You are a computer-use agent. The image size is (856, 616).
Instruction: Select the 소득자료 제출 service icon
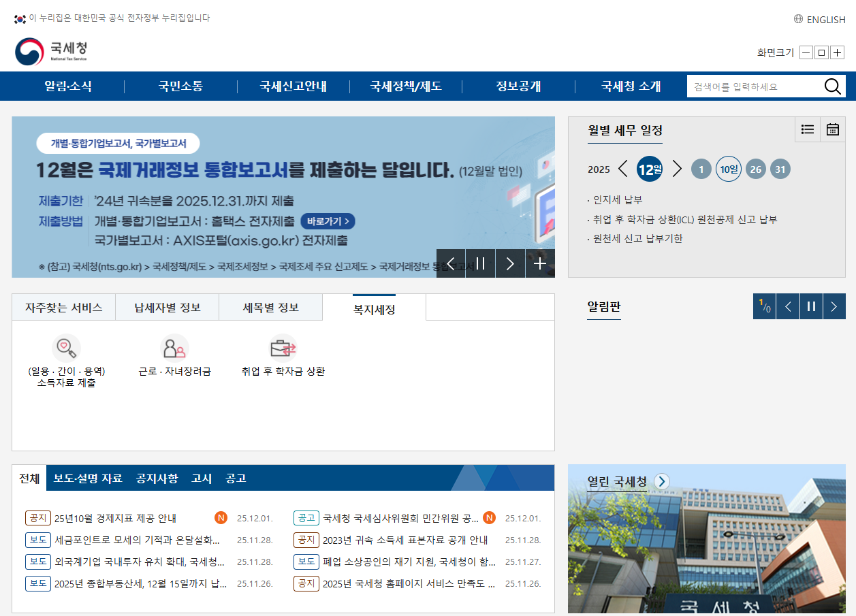pyautogui.click(x=65, y=347)
